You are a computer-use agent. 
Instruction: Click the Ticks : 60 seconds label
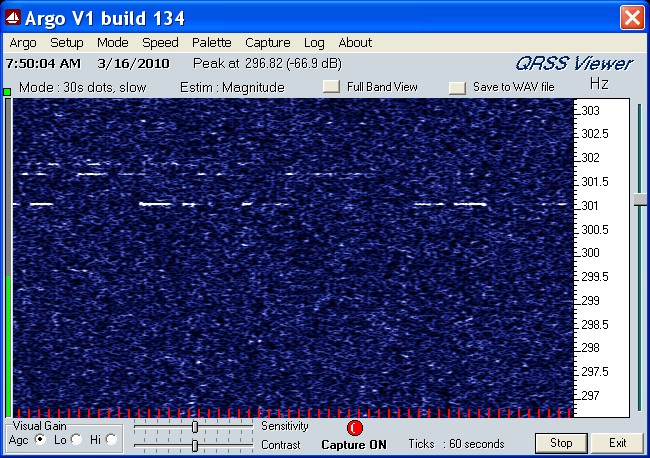[x=456, y=444]
